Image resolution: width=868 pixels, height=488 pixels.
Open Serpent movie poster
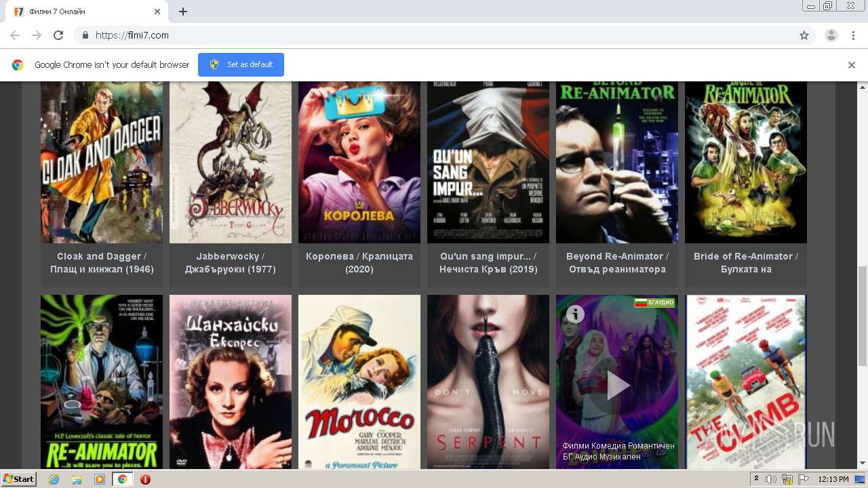(x=488, y=382)
